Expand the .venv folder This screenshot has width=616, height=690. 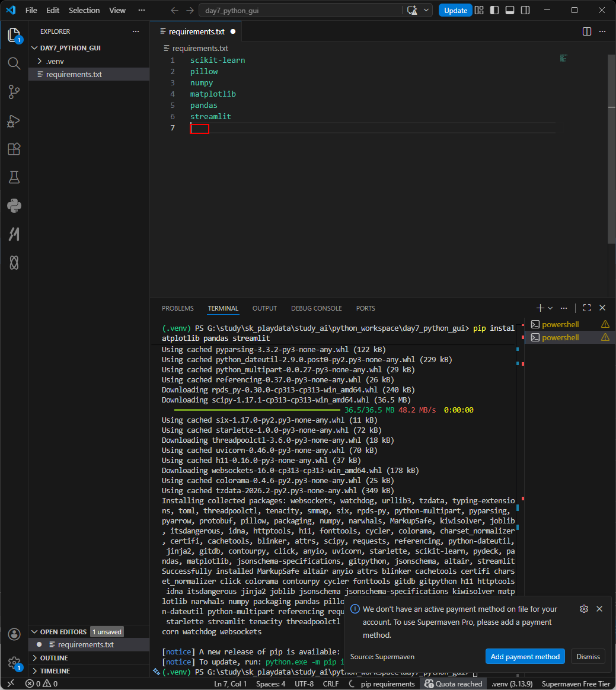click(x=55, y=61)
